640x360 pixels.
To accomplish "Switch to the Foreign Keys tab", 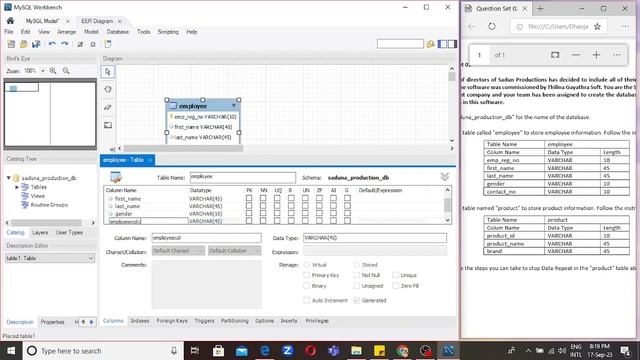I will coord(172,321).
